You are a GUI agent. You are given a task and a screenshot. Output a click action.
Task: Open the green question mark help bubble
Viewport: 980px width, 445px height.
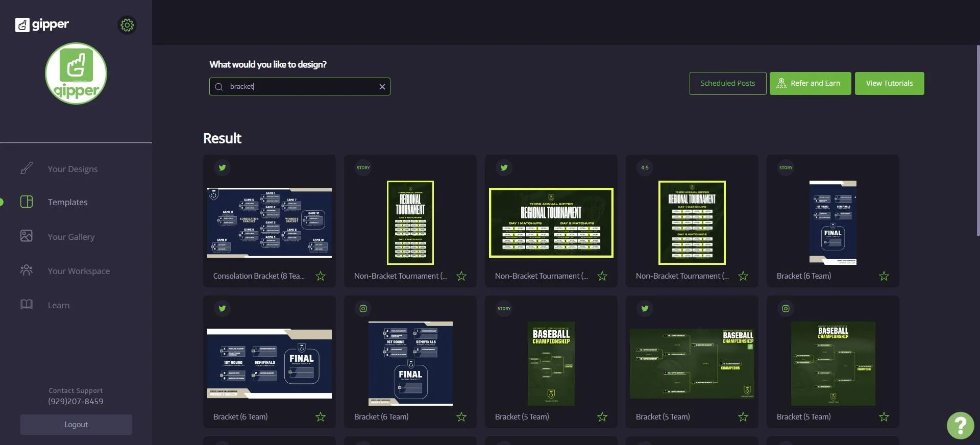coord(960,425)
